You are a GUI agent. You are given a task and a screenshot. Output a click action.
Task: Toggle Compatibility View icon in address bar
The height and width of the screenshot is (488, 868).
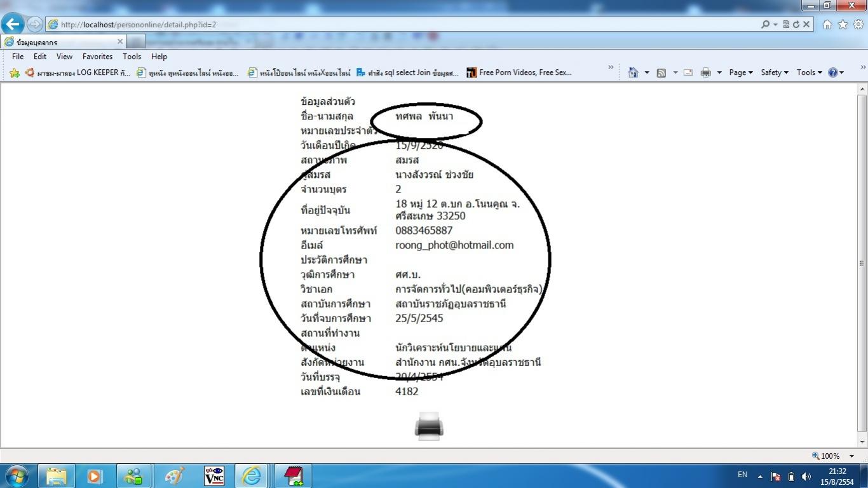click(786, 24)
